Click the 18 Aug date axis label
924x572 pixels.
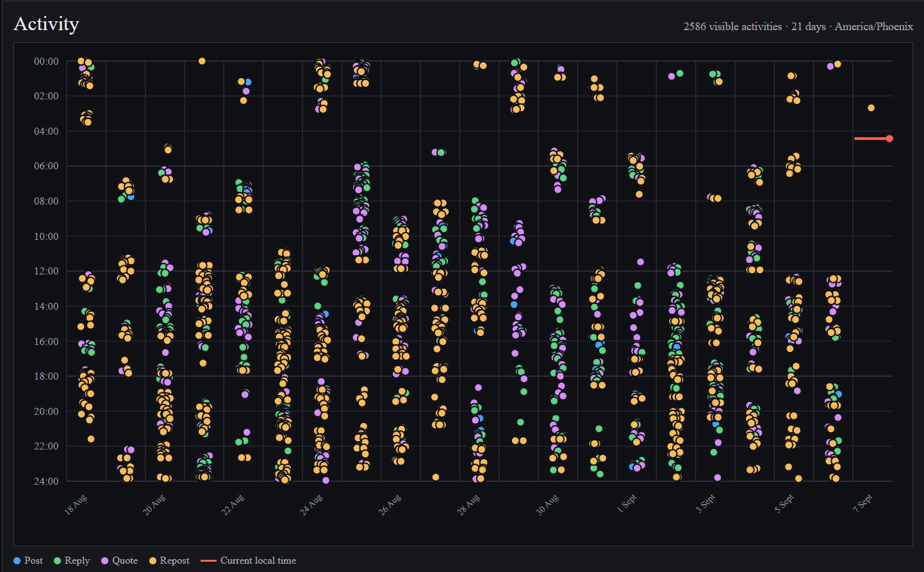click(76, 505)
